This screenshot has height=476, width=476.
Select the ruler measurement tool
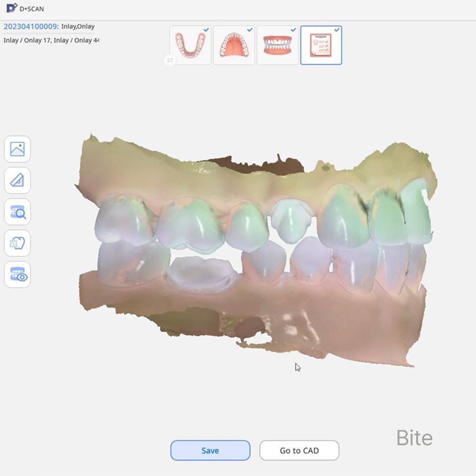(x=17, y=180)
